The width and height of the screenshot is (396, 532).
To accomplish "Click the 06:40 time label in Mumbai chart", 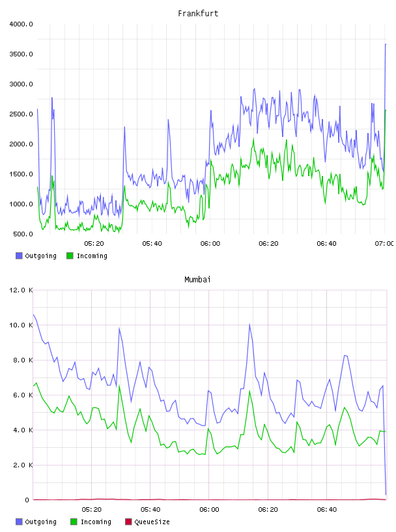I will 327,510.
